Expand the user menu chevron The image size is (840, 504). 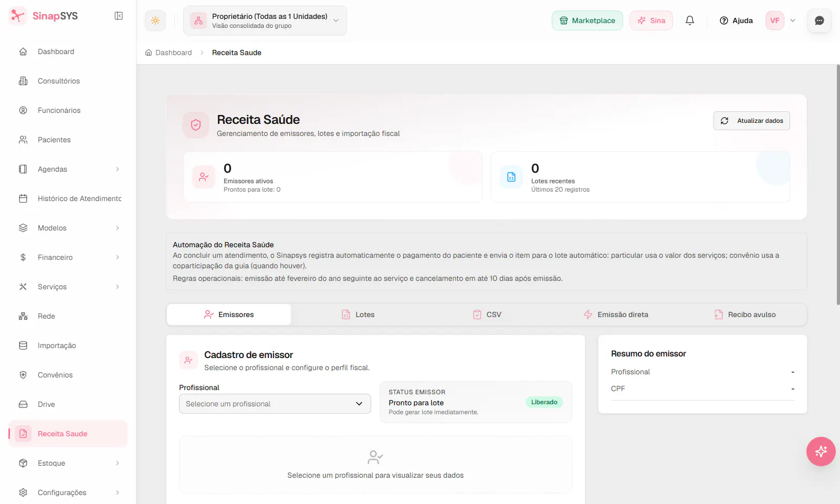point(793,20)
